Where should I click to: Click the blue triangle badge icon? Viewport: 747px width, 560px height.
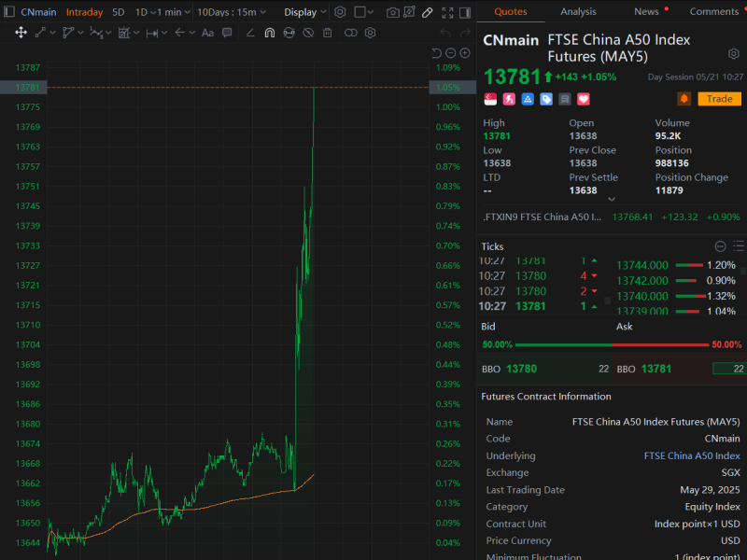click(528, 99)
